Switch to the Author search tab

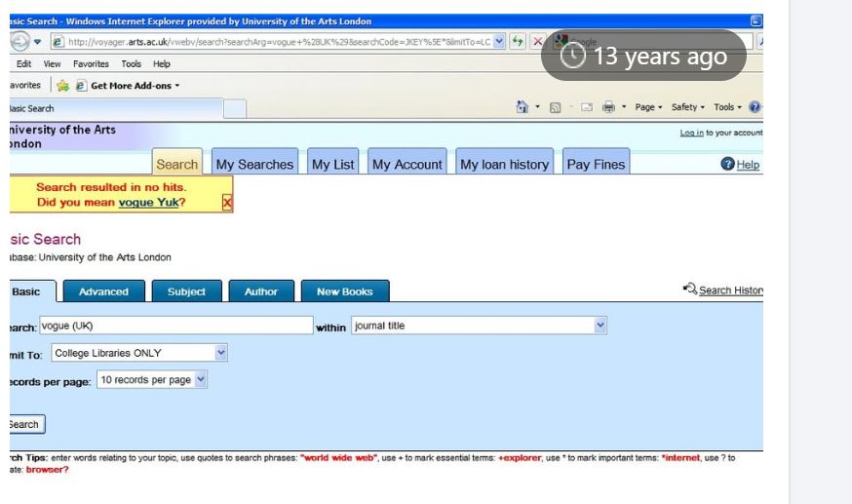(x=261, y=291)
